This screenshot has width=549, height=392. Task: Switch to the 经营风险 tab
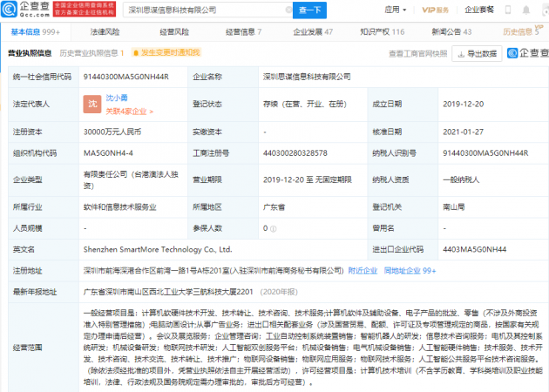174,32
